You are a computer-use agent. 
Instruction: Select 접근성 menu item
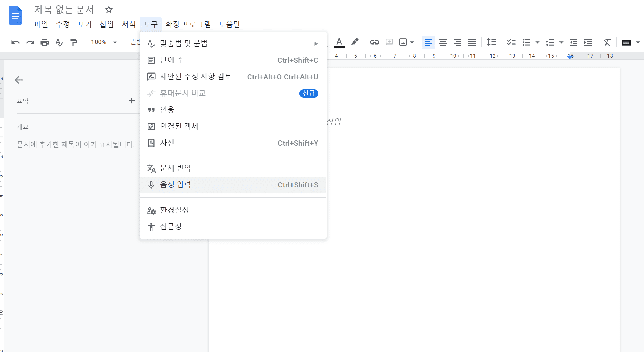click(x=233, y=227)
